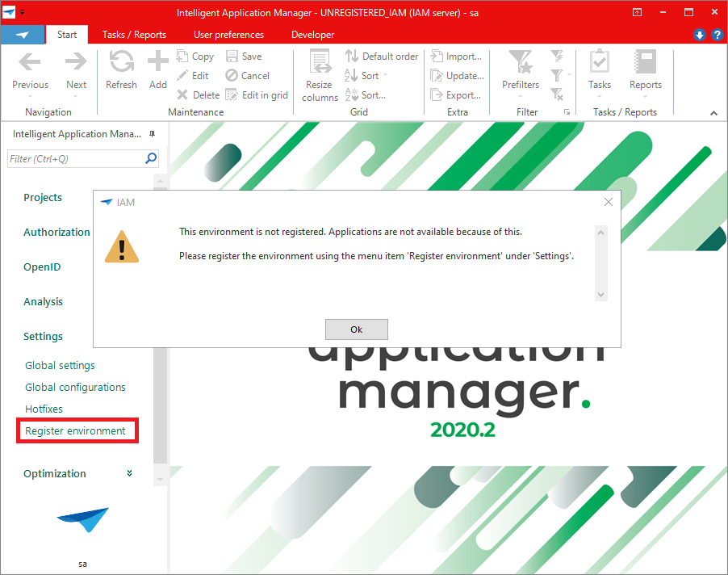Open the blue application menu button
Image resolution: width=728 pixels, height=575 pixels.
[23, 35]
